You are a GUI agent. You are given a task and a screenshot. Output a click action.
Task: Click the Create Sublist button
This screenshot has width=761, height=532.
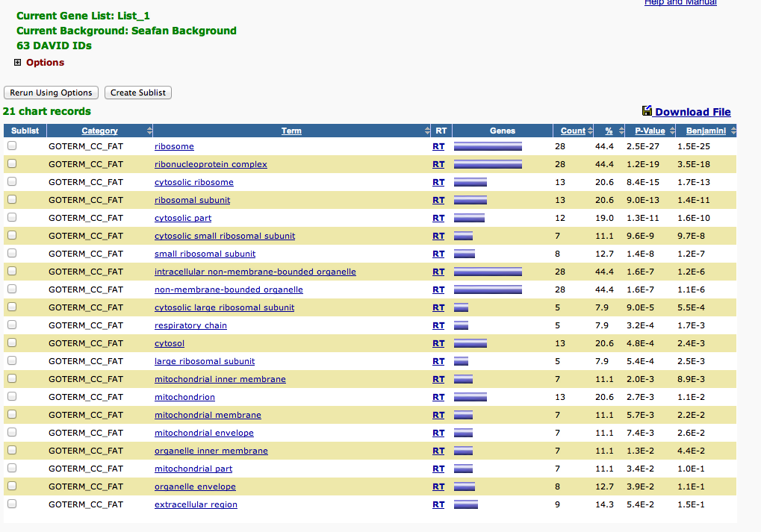tap(138, 93)
